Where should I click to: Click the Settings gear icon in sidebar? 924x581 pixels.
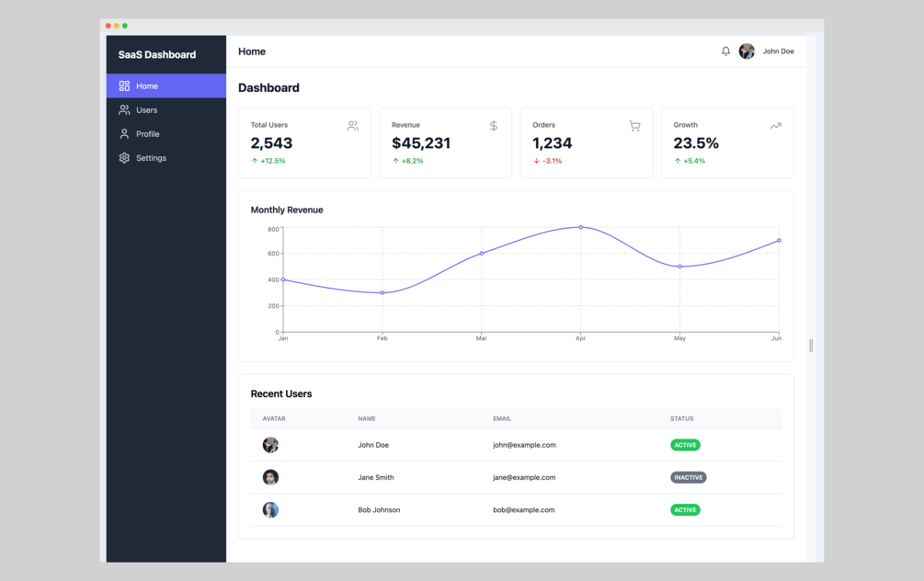pos(124,158)
